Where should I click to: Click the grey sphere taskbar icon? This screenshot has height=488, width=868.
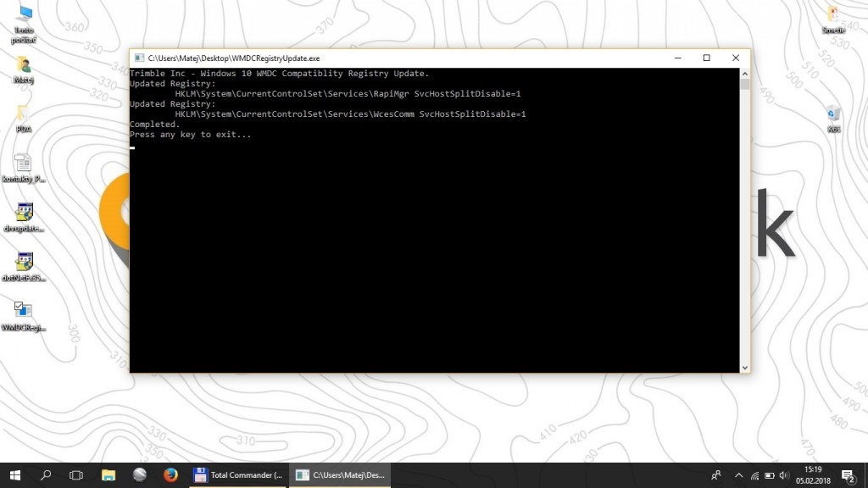coord(140,475)
